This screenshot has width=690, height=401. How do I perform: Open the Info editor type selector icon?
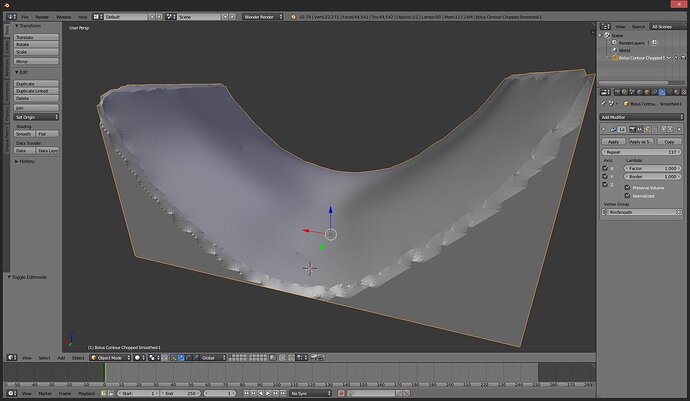coord(11,17)
